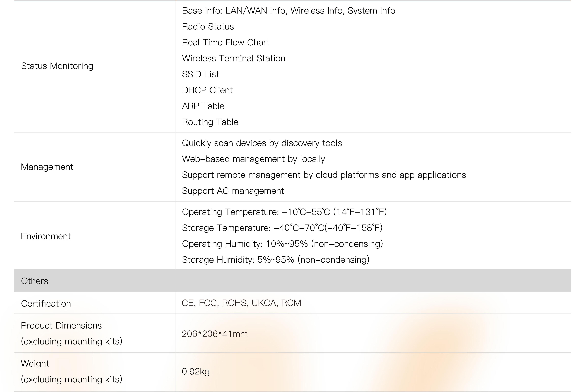Click the Routing Table entry

(x=210, y=122)
